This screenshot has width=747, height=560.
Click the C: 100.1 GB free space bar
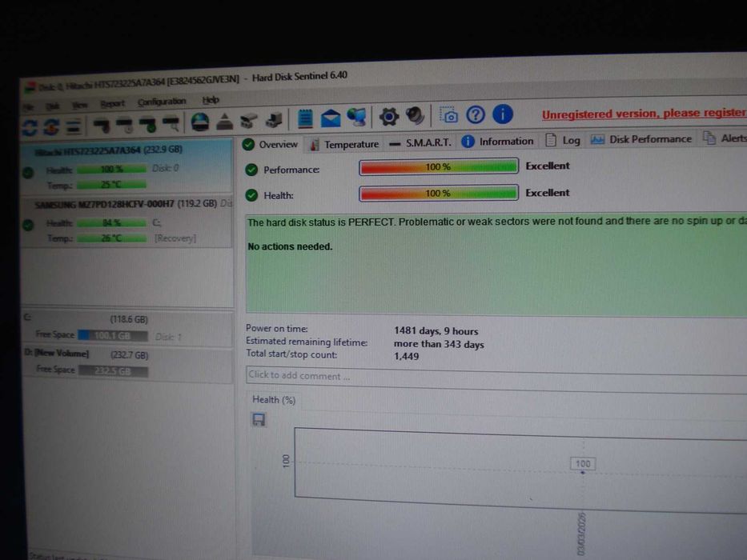coord(112,336)
